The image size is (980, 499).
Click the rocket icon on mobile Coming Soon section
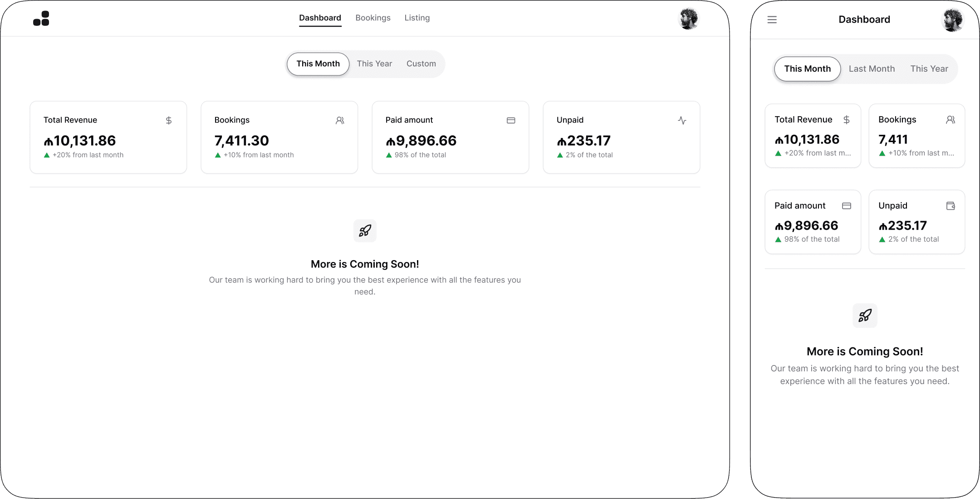[864, 316]
